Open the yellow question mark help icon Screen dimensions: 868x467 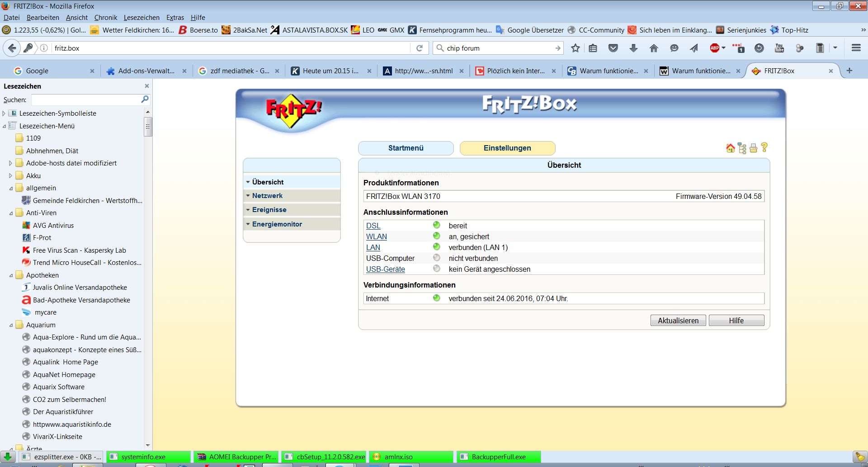(x=764, y=147)
